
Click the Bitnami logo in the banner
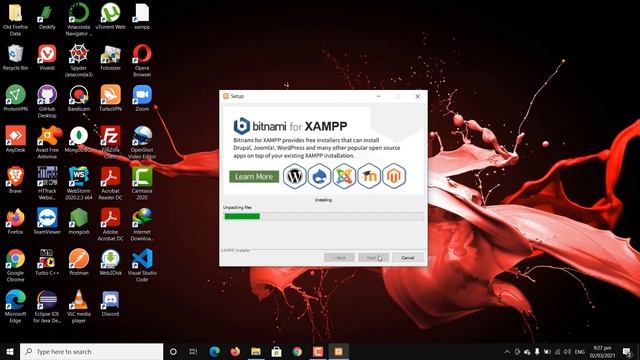tap(242, 126)
